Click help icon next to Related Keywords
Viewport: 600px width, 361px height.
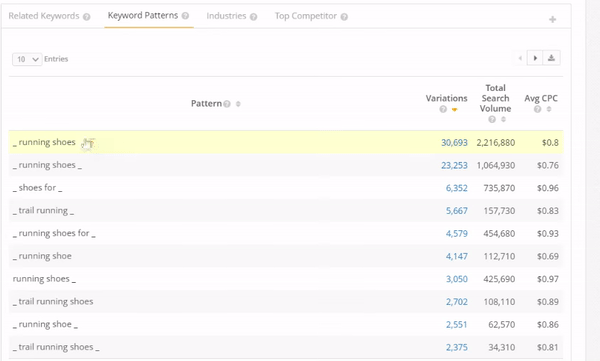point(87,17)
